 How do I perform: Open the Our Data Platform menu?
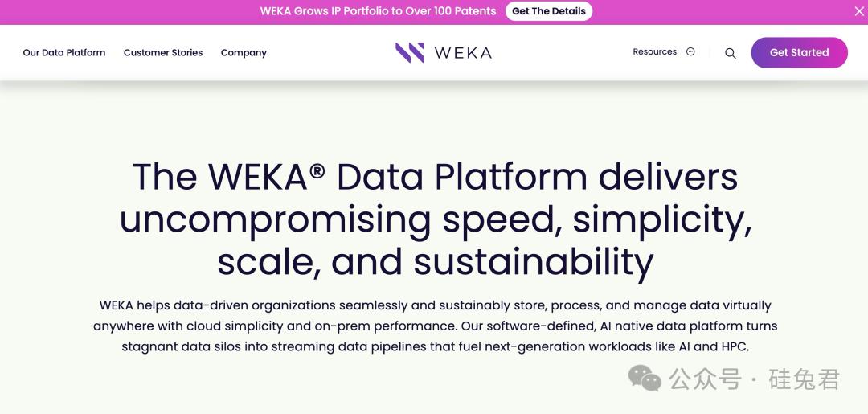(64, 52)
